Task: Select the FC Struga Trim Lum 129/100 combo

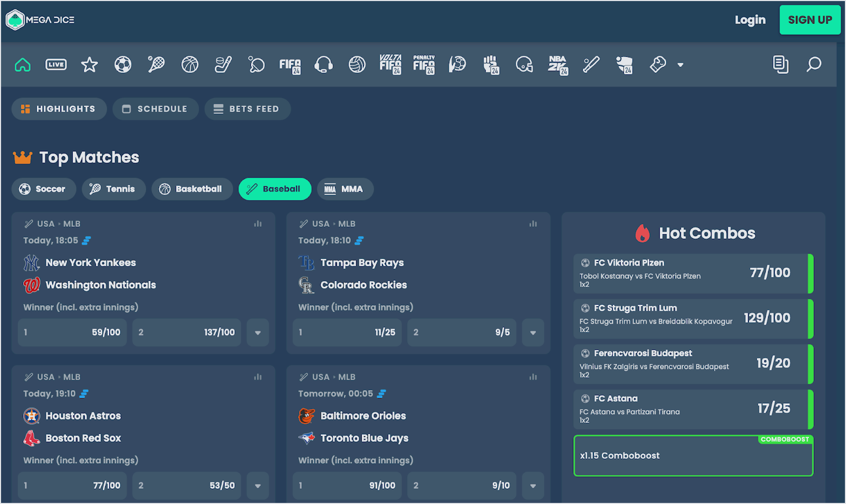Action: 693,318
